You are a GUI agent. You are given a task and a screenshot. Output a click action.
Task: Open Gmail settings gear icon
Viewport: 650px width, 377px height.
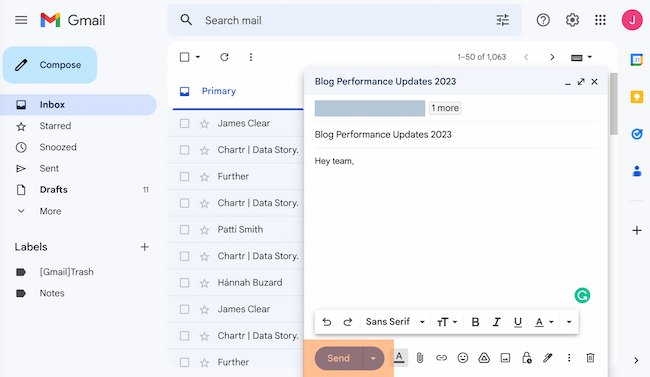tap(572, 20)
